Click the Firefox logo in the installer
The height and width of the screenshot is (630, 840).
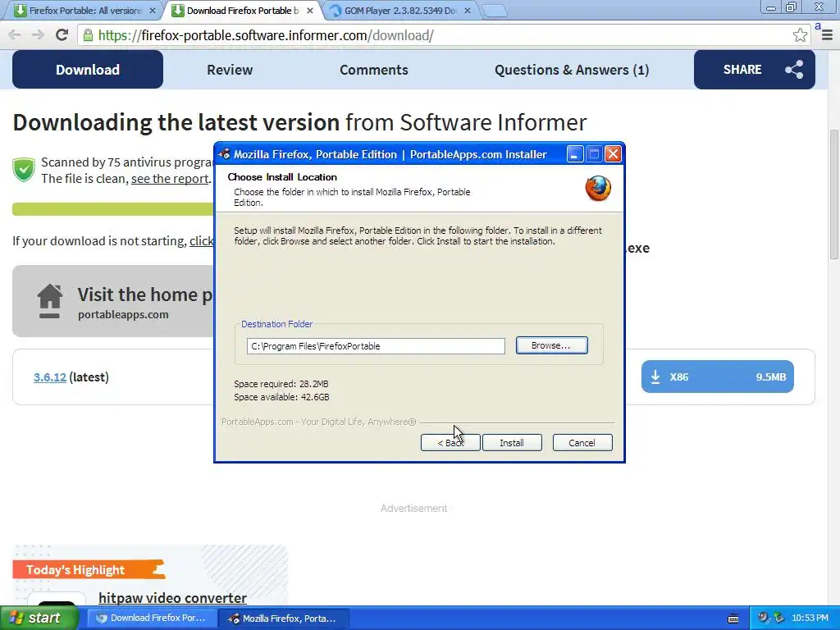click(x=598, y=189)
